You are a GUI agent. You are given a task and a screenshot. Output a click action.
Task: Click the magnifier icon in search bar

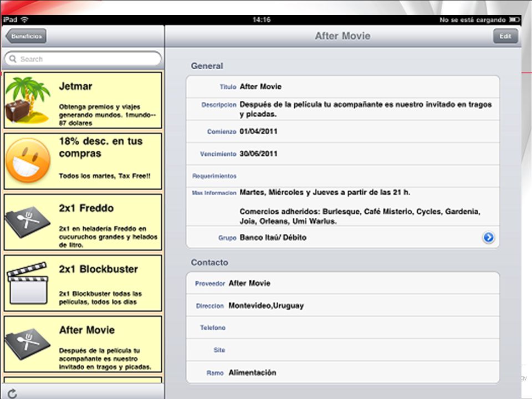[x=13, y=59]
